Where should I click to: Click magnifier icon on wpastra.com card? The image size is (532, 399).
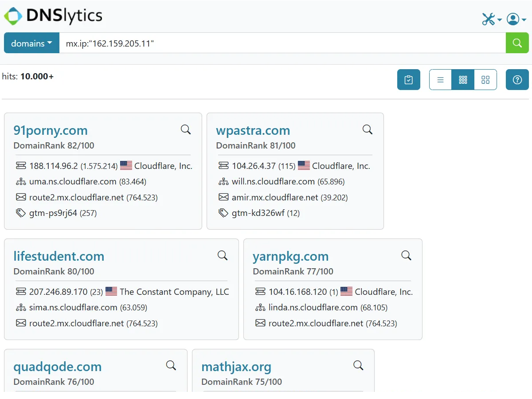pyautogui.click(x=368, y=129)
